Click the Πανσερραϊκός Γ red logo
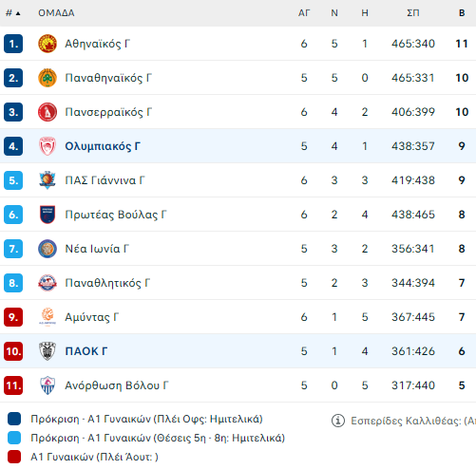Image resolution: width=476 pixels, height=469 pixels. pos(48,112)
